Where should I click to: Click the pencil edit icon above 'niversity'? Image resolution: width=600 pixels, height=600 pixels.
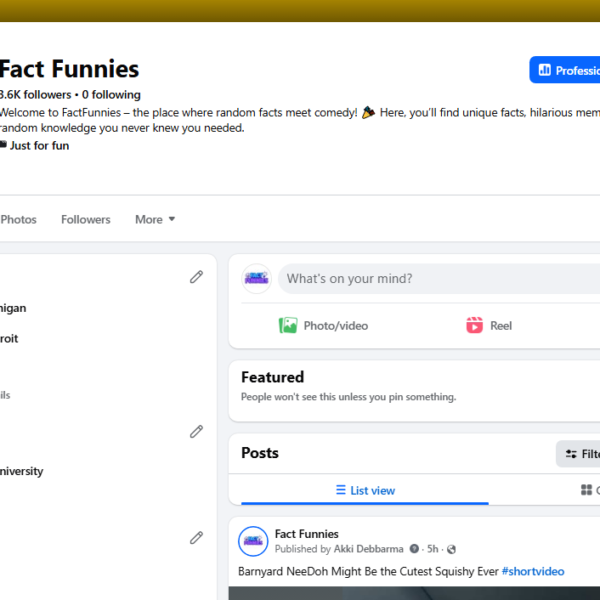[x=196, y=431]
